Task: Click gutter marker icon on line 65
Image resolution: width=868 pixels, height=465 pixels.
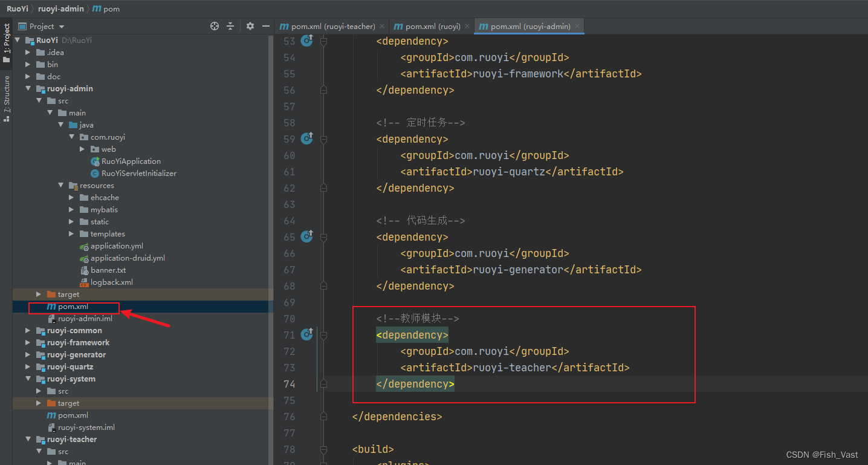Action: coord(307,236)
